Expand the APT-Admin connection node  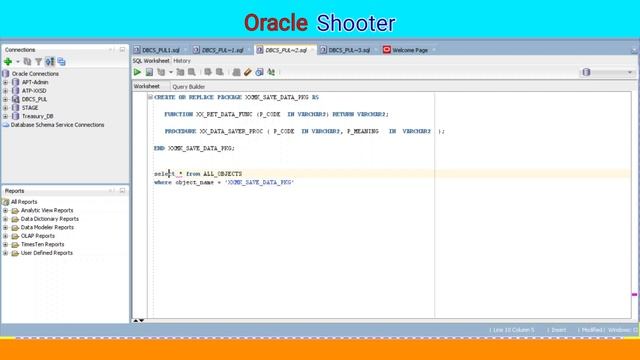coord(5,82)
